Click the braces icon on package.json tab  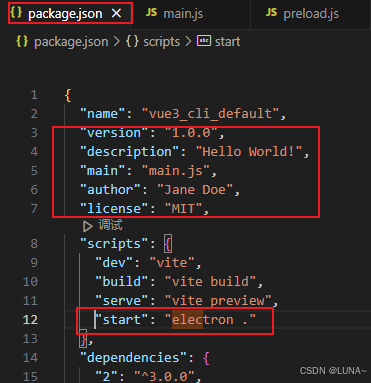click(x=16, y=12)
